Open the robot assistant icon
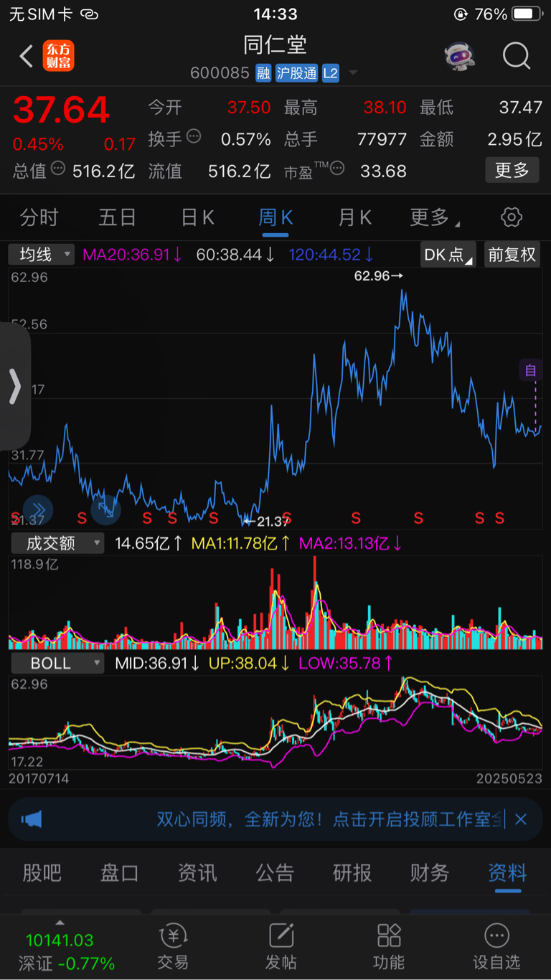This screenshot has width=551, height=980. tap(459, 56)
